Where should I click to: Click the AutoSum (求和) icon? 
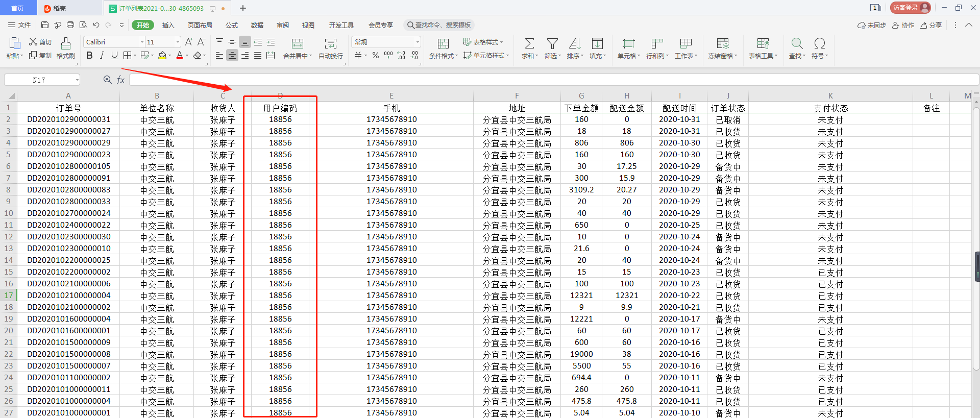529,44
